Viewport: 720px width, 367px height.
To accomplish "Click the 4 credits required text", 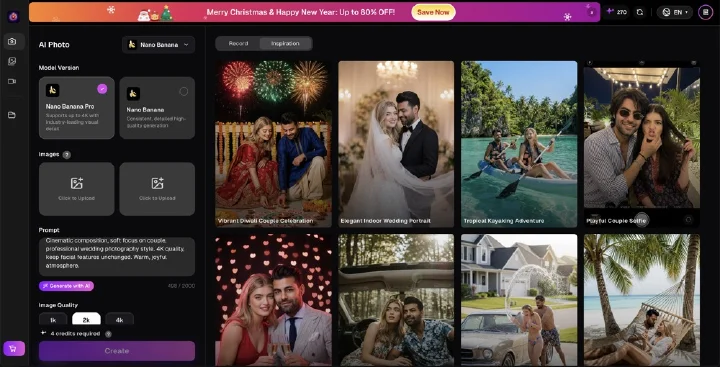I will click(75, 334).
